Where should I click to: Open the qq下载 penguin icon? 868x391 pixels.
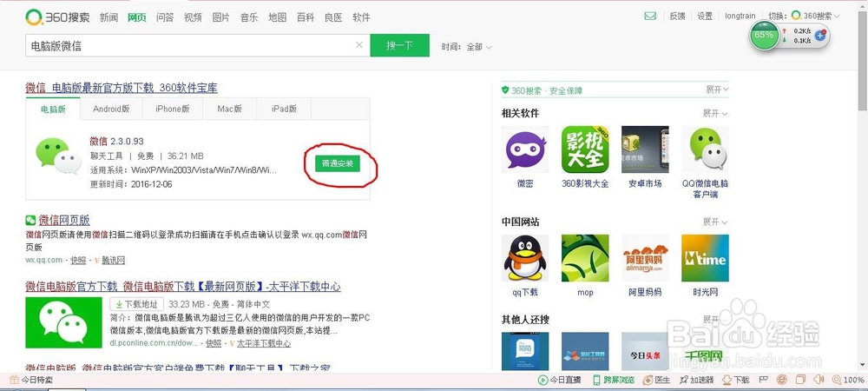click(525, 258)
